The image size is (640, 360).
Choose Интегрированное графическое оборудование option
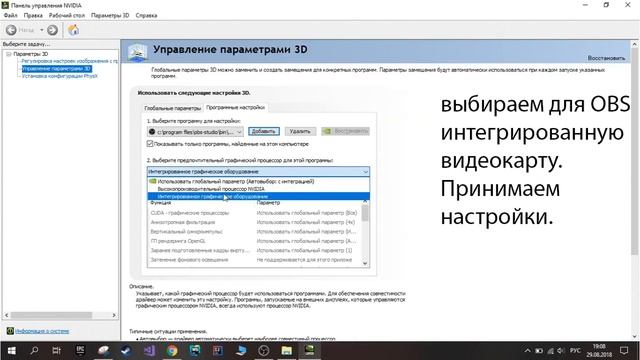(x=258, y=197)
